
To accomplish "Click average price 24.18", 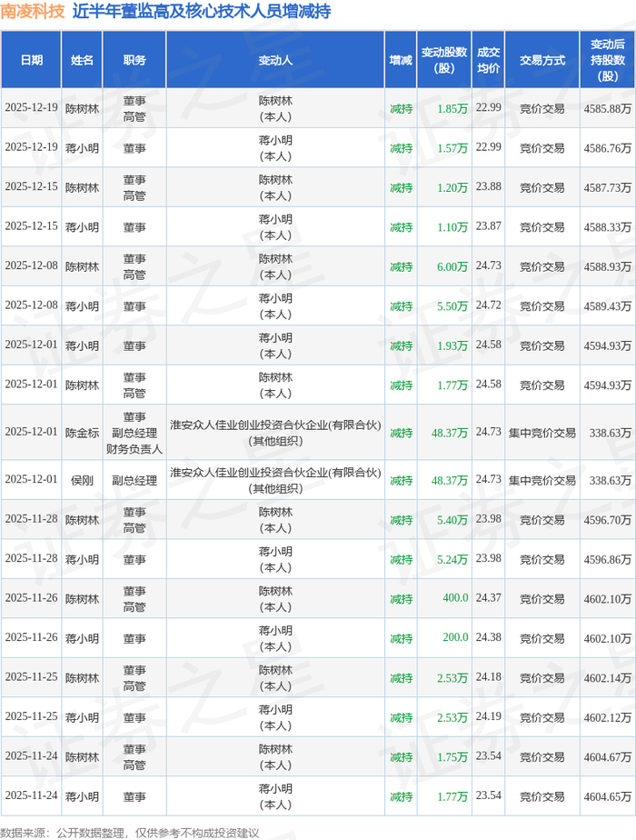I will click(489, 676).
